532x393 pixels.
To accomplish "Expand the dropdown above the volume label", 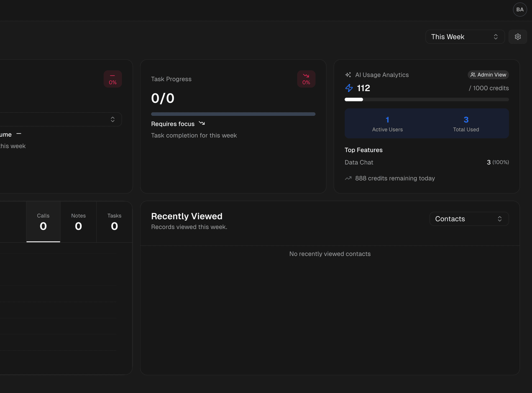I will pos(61,119).
